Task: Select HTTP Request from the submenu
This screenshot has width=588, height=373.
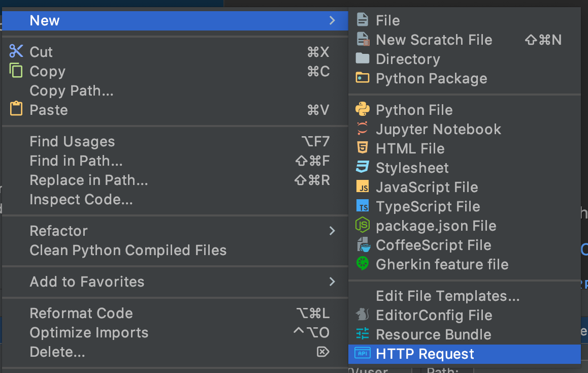Action: tap(424, 354)
